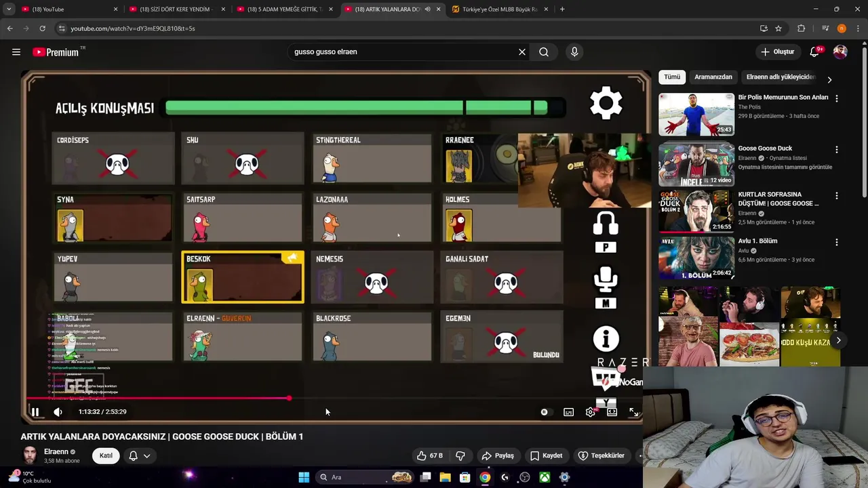Advance the Shorts shelf with the arrow
This screenshot has width=868, height=488.
coord(839,340)
